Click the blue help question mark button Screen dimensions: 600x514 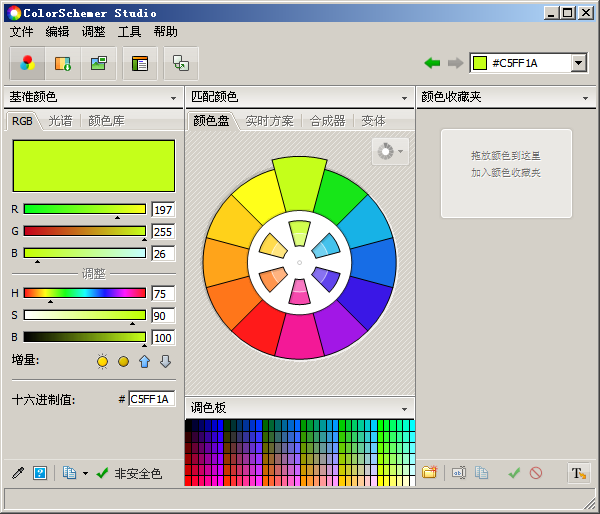pos(40,473)
